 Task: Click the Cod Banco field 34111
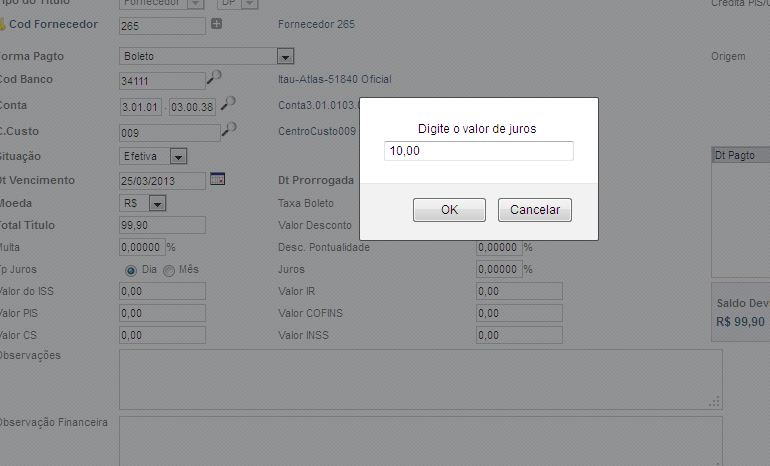point(162,81)
